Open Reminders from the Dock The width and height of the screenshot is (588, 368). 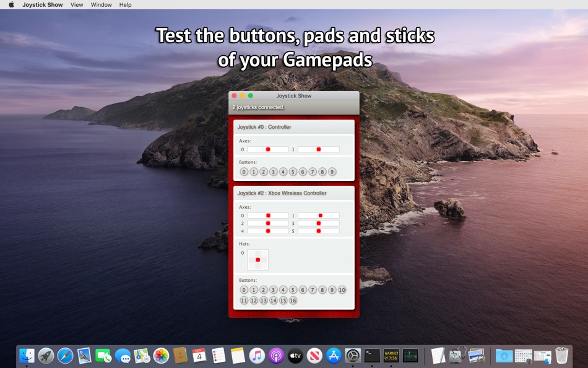coord(218,355)
